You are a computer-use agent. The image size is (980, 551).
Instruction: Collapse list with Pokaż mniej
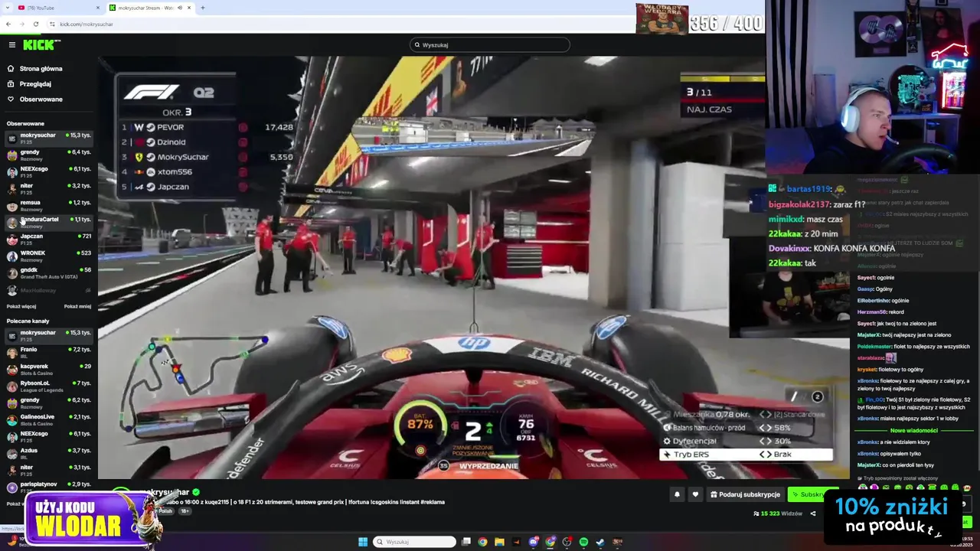point(77,306)
